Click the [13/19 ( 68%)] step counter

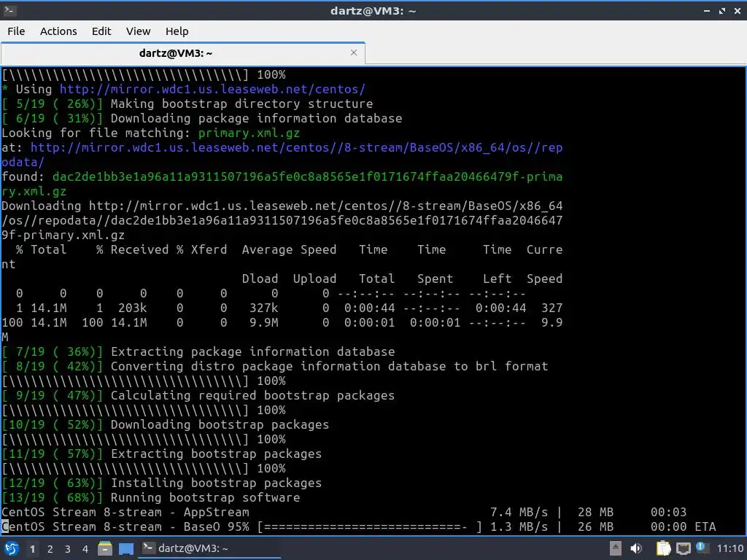[x=52, y=497]
